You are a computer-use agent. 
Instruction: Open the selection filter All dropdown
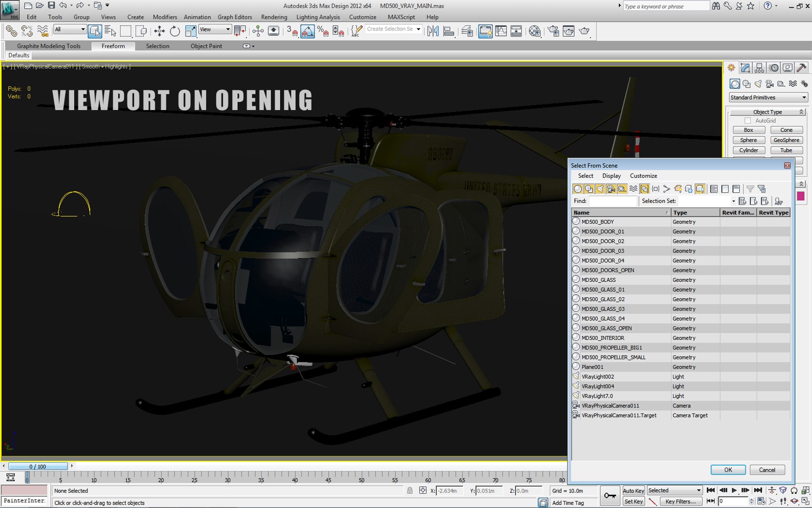click(70, 29)
